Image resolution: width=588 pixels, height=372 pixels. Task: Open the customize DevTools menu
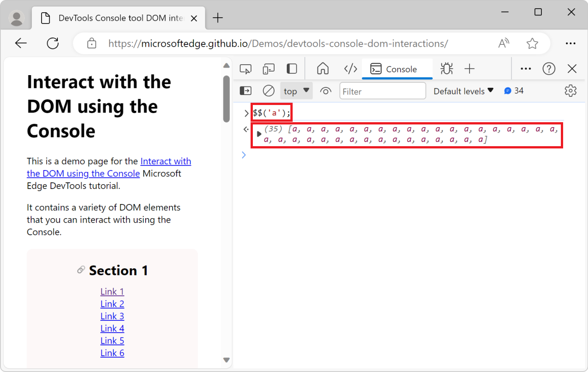[525, 69]
